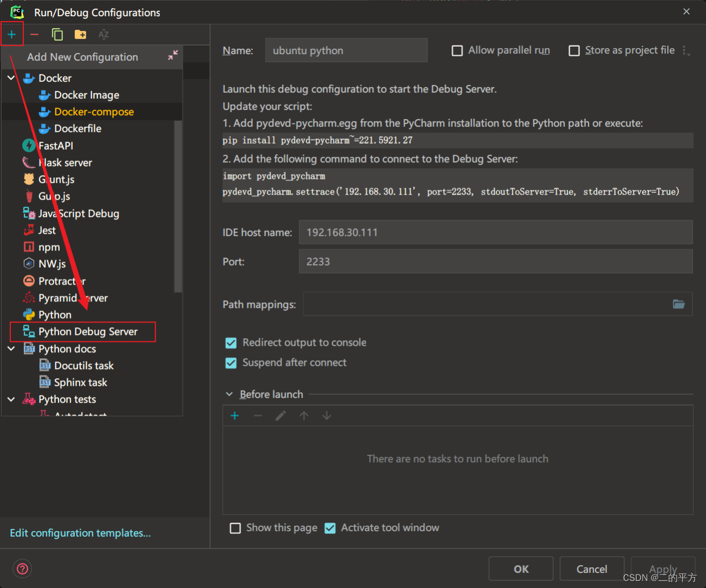
Task: Click the Flask server horn icon
Action: click(29, 163)
